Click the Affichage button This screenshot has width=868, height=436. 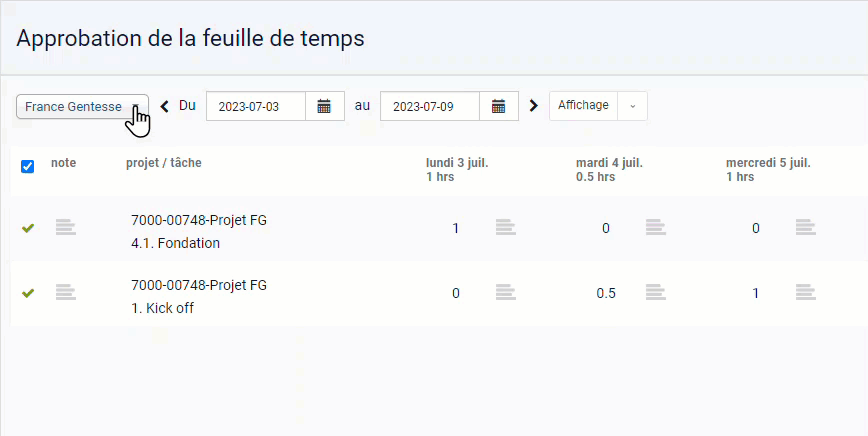(x=583, y=106)
